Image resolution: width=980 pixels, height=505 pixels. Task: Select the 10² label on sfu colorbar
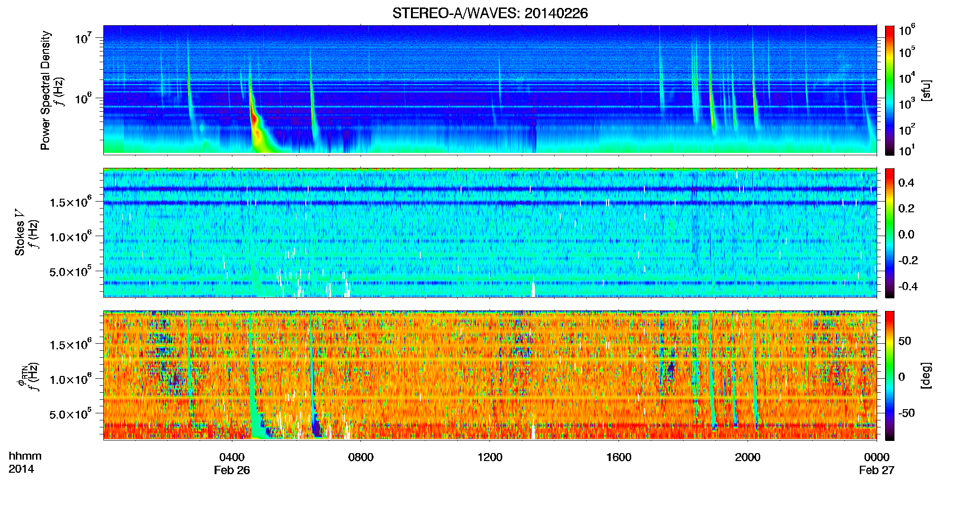pyautogui.click(x=907, y=129)
